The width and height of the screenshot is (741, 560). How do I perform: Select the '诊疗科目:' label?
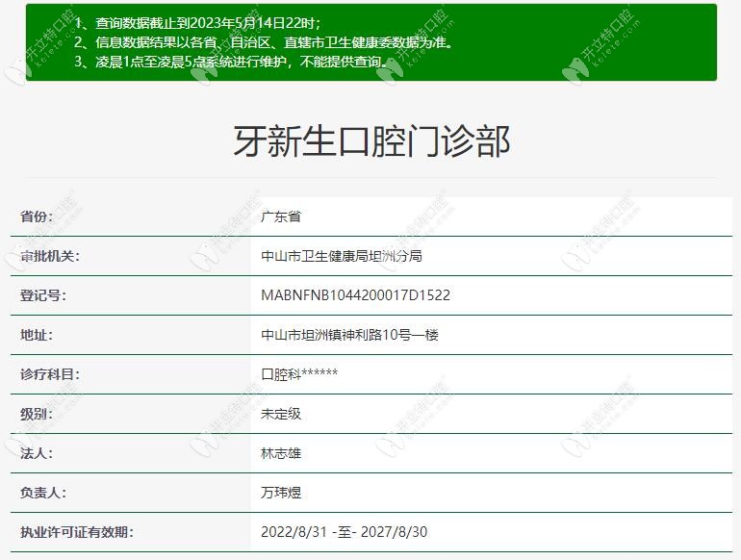pos(50,374)
